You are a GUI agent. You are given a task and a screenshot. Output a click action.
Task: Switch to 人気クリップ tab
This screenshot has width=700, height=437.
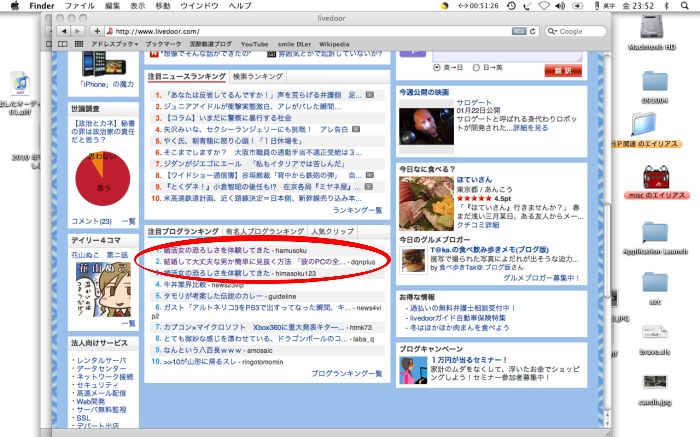(333, 231)
